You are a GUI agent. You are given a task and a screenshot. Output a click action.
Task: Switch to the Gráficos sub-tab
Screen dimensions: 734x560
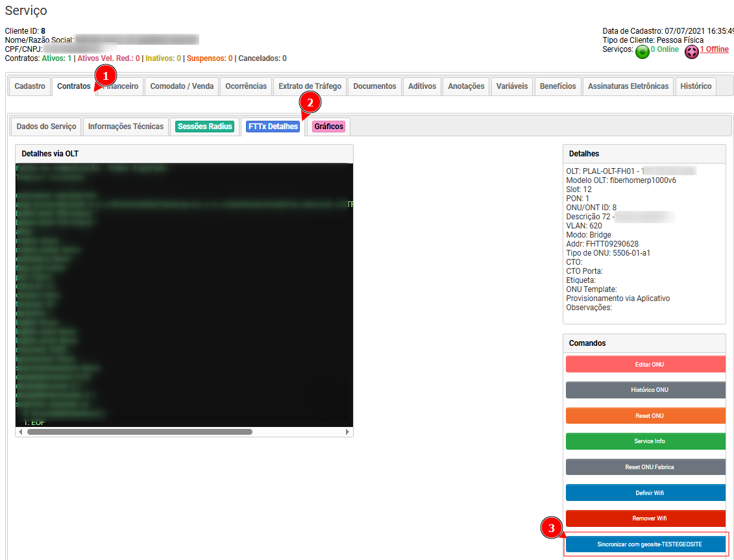point(328,127)
